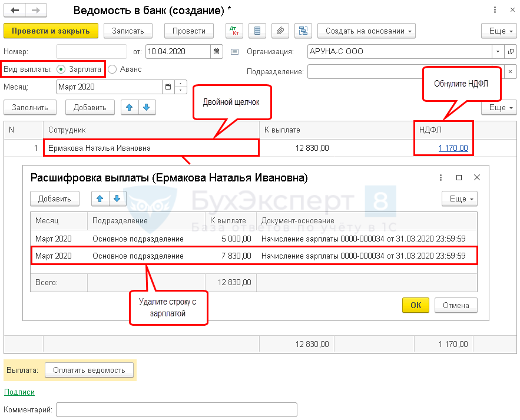
Task: Go back with the left arrow button
Action: [15, 10]
